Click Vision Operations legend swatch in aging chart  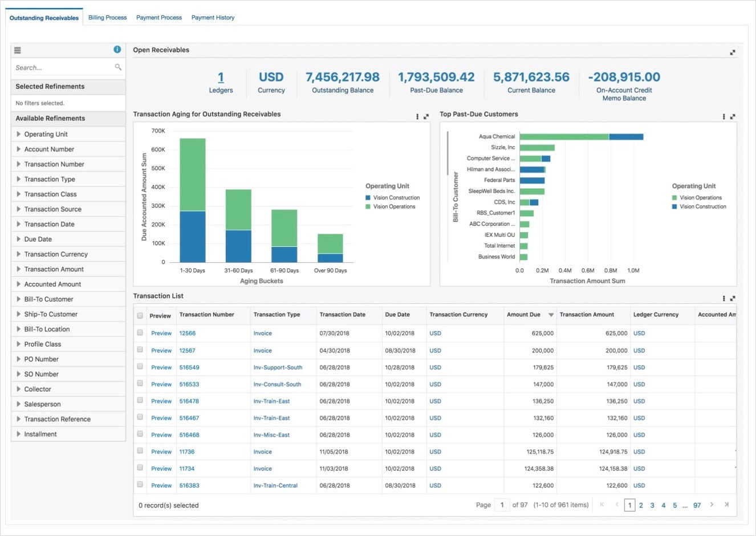click(x=368, y=206)
